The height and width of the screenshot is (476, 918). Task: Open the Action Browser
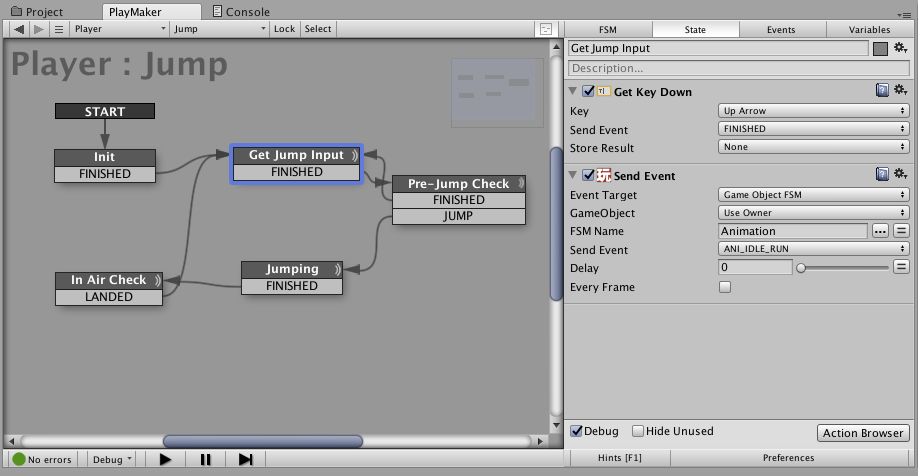[863, 433]
